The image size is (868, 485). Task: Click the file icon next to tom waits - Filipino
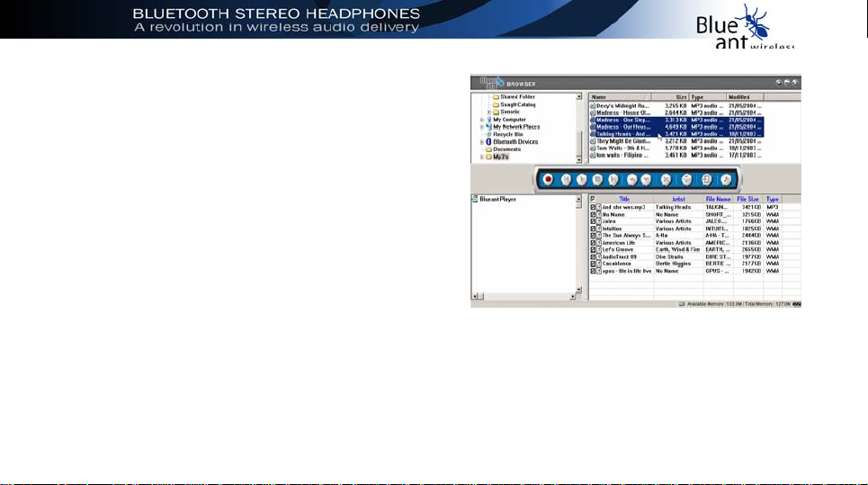(593, 156)
